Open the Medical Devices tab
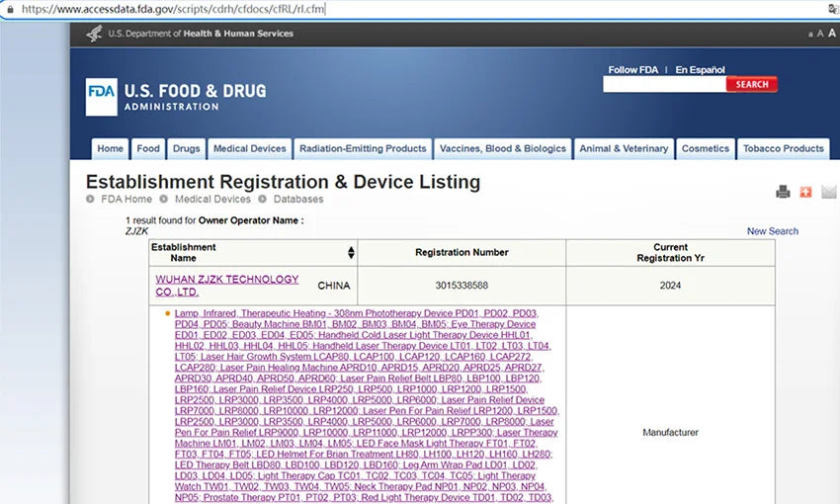The width and height of the screenshot is (840, 504). coord(249,149)
